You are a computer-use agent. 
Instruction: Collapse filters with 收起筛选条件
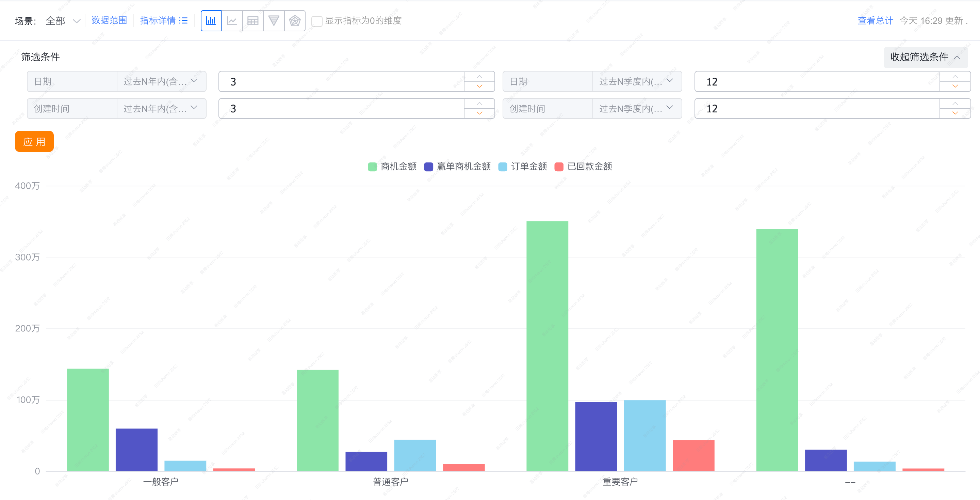925,57
